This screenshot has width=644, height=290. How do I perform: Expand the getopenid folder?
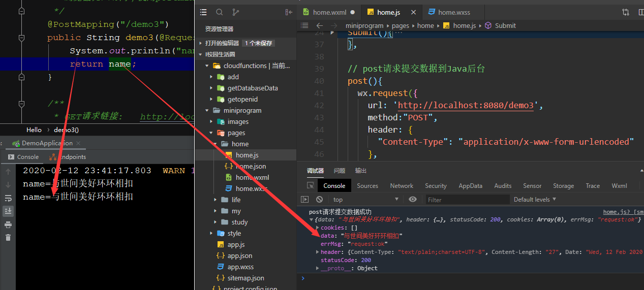point(212,99)
